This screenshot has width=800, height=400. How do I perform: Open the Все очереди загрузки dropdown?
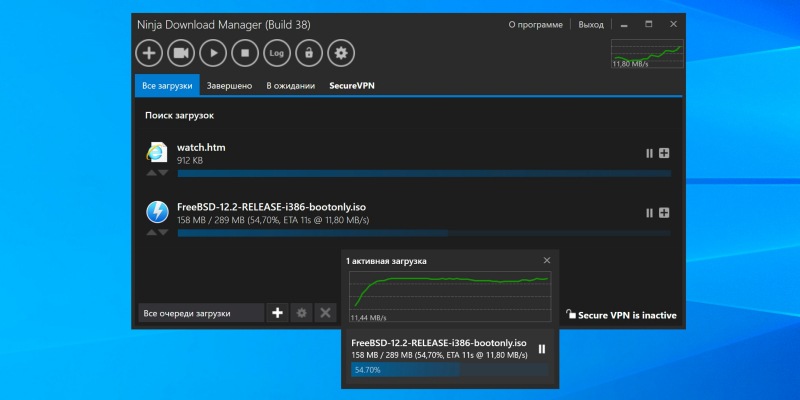click(201, 313)
